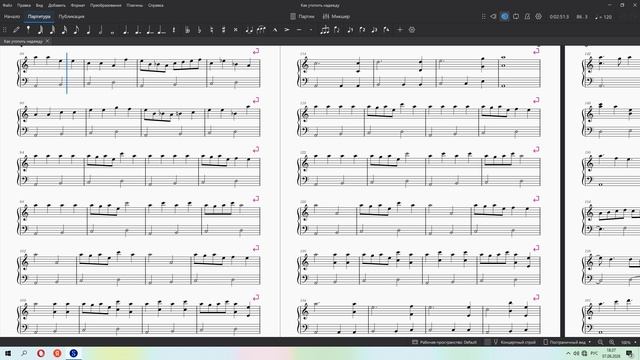Switch to Публикация tab

(x=71, y=16)
